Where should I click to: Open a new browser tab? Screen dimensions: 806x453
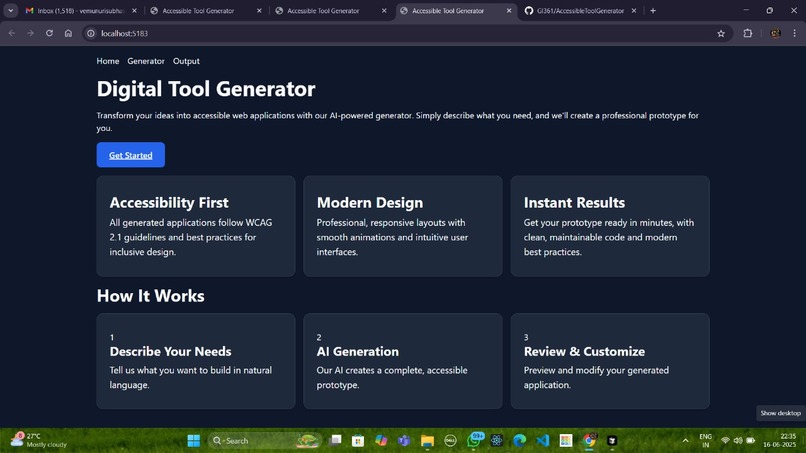point(653,10)
